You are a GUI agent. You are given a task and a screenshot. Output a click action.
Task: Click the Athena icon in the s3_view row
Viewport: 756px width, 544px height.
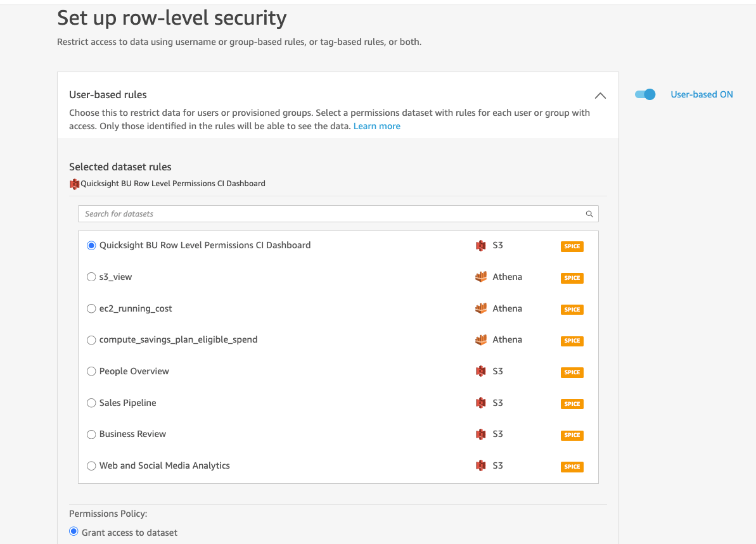[x=481, y=277]
